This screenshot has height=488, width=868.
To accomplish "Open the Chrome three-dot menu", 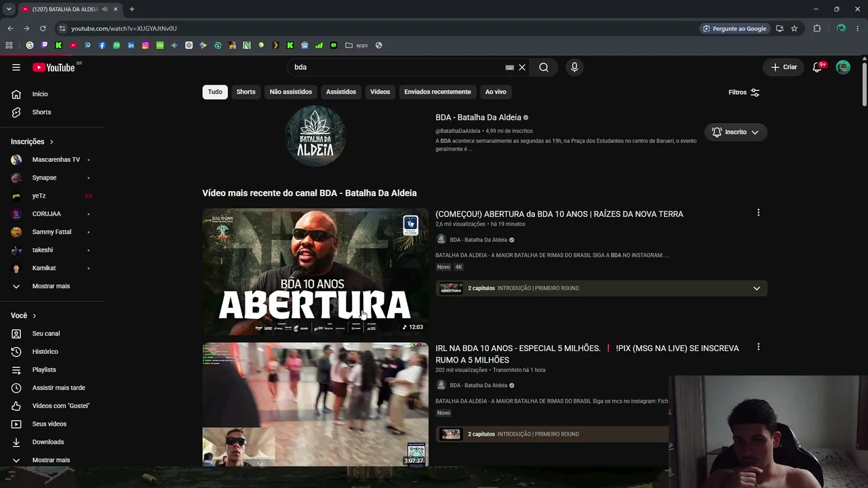I will point(858,28).
